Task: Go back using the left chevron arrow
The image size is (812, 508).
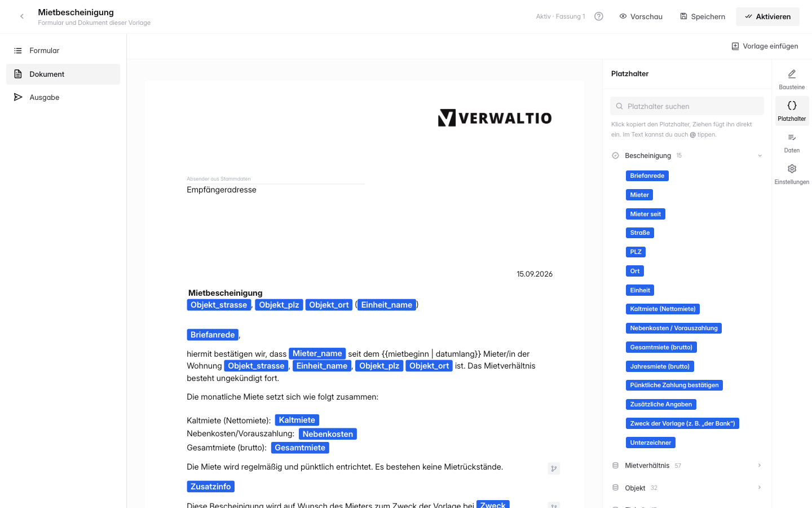Action: point(22,16)
